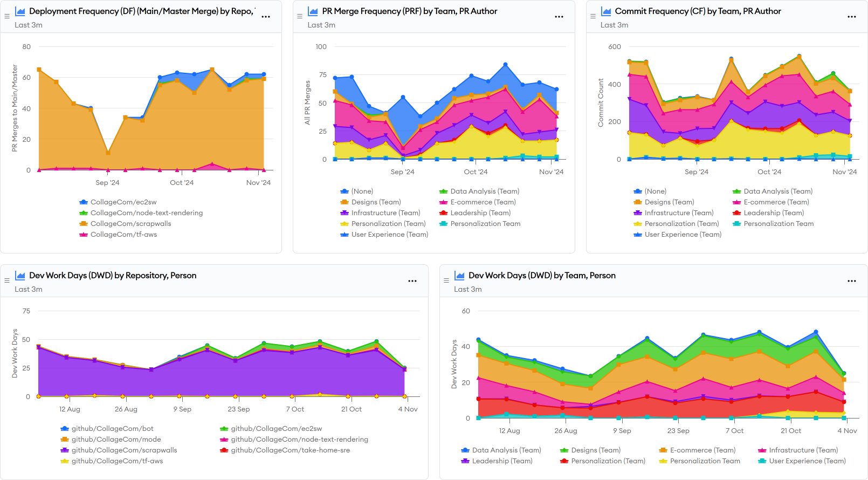The image size is (868, 480).
Task: Open more options on Dev Work Days by Team
Action: (x=852, y=281)
